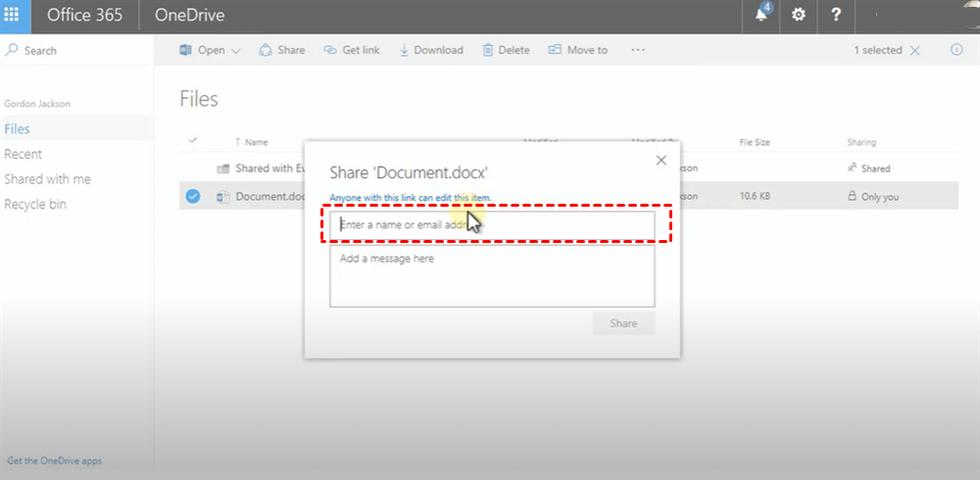Click the Get link command
Screen dimensions: 980x480
(351, 50)
